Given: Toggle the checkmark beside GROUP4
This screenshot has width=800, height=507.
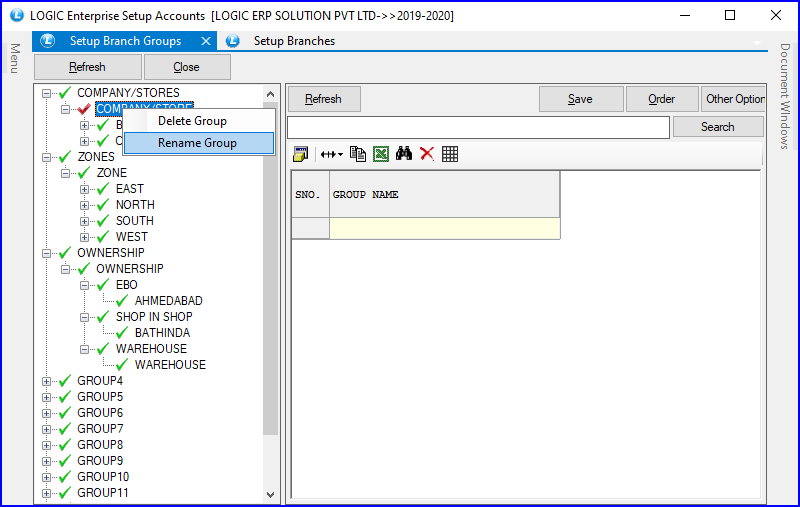Looking at the screenshot, I should point(65,381).
